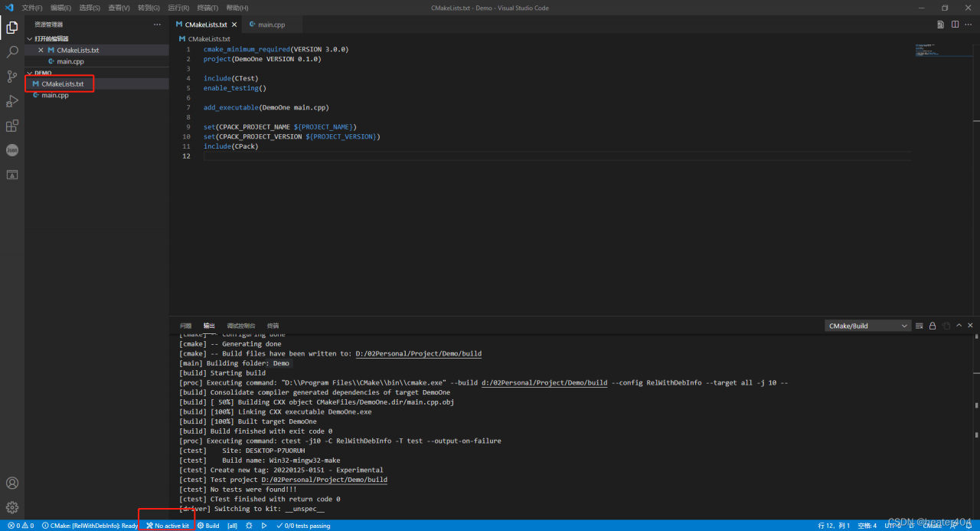
Task: Switch to the 输出 panel tab
Action: [209, 326]
